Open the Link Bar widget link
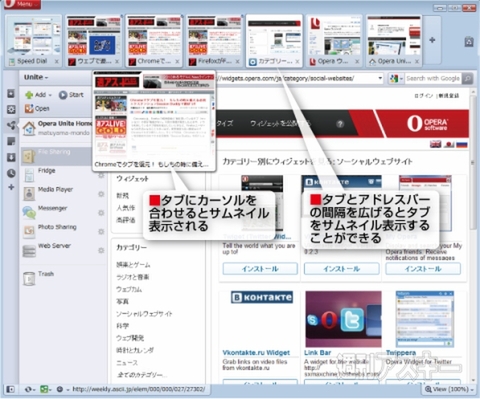This screenshot has height=399, width=480. coord(317,353)
